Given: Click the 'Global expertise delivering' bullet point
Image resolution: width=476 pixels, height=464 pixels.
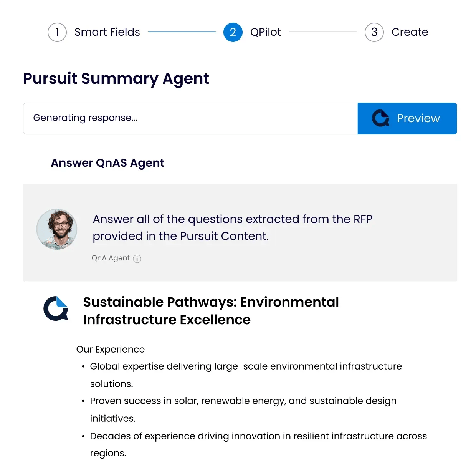Looking at the screenshot, I should 246,375.
